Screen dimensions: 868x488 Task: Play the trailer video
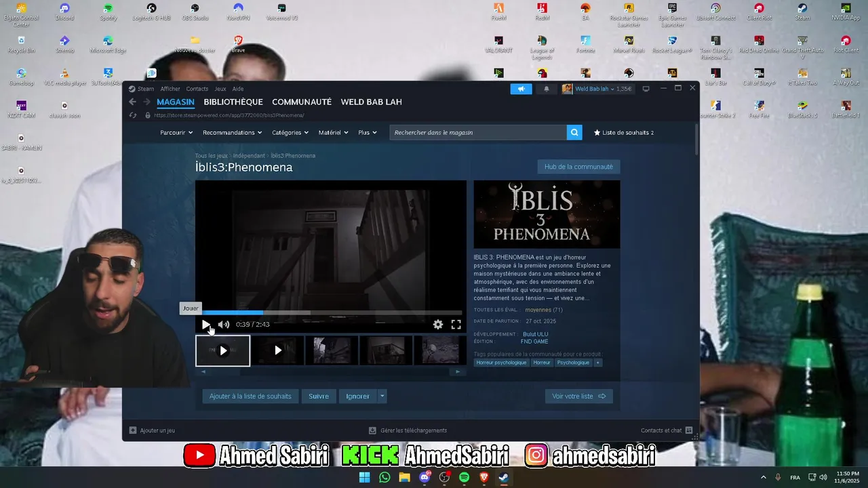pyautogui.click(x=205, y=325)
